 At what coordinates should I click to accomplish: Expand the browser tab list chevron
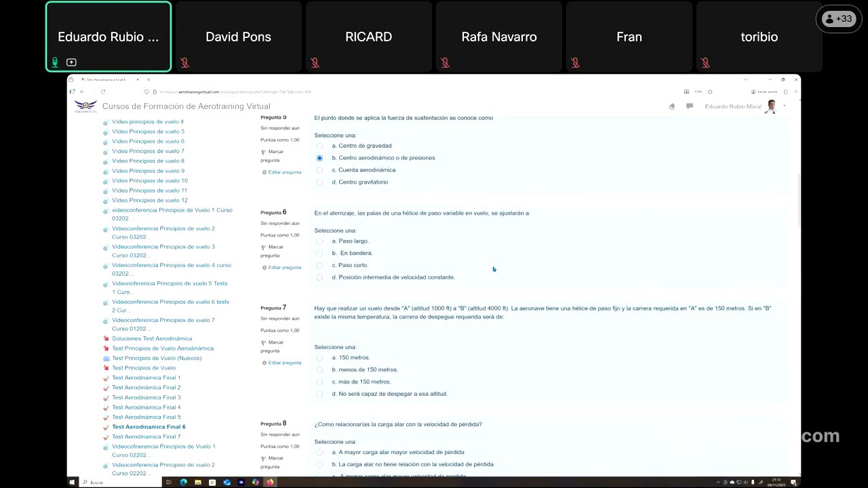(x=746, y=80)
